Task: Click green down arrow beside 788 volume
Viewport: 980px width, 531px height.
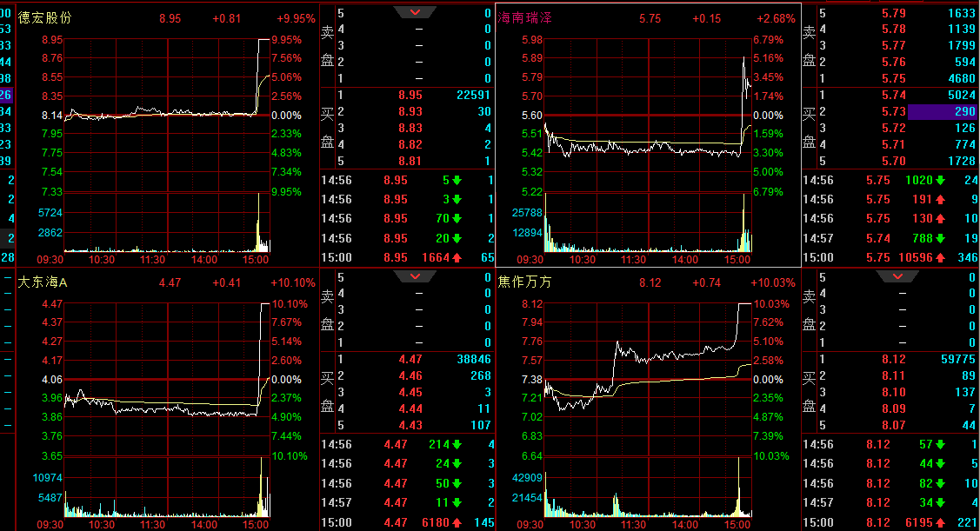Action: click(x=940, y=238)
